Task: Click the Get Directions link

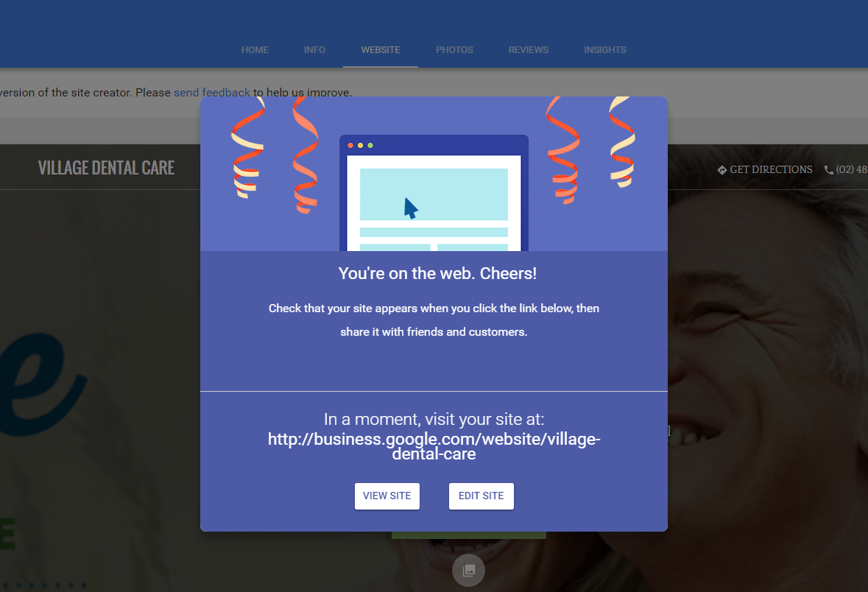Action: [x=765, y=169]
